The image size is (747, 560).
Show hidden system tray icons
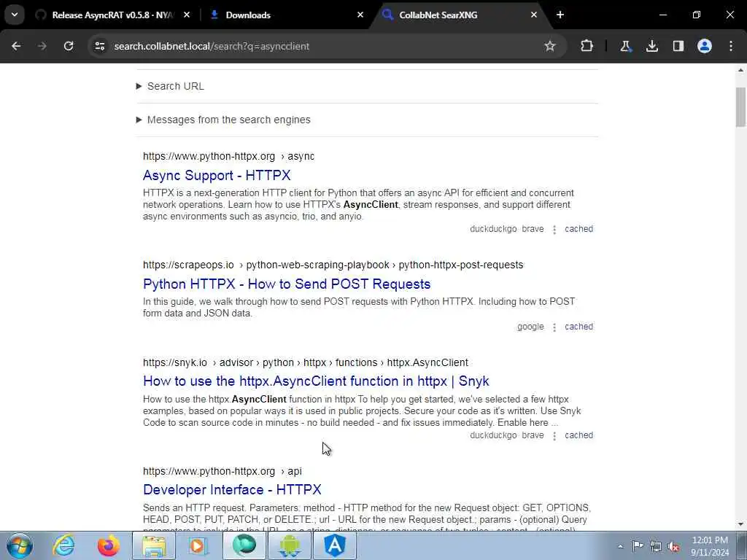pos(620,547)
